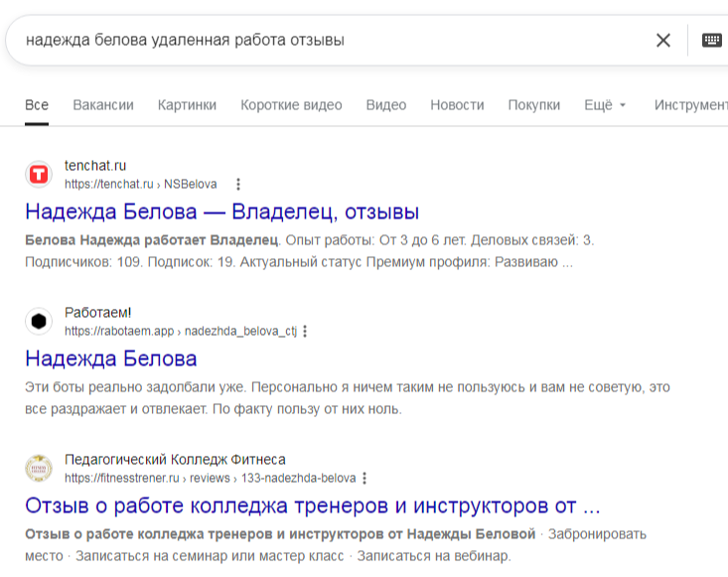
Task: Click the Работаем! site name
Action: 98,313
